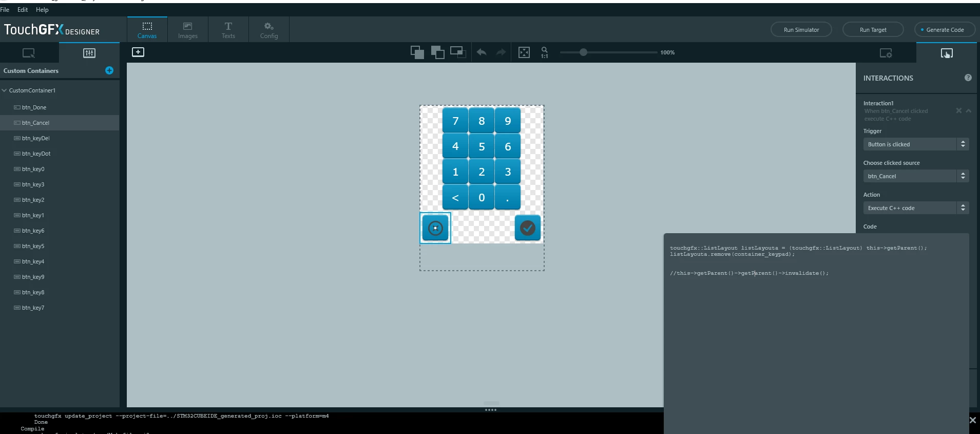
Task: Open the Edit menu
Action: pos(23,10)
